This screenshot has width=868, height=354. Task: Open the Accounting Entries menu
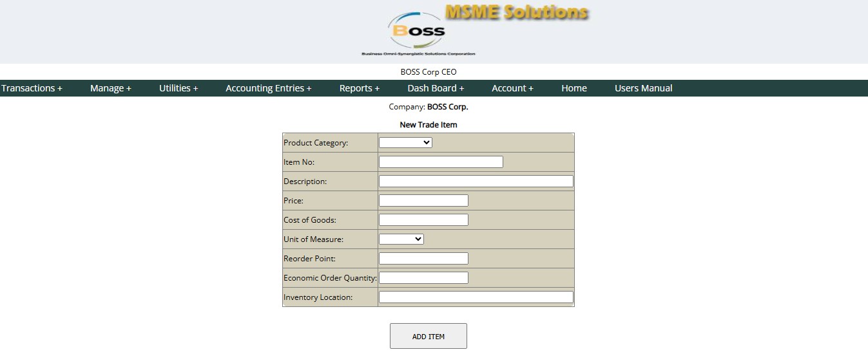pyautogui.click(x=269, y=88)
